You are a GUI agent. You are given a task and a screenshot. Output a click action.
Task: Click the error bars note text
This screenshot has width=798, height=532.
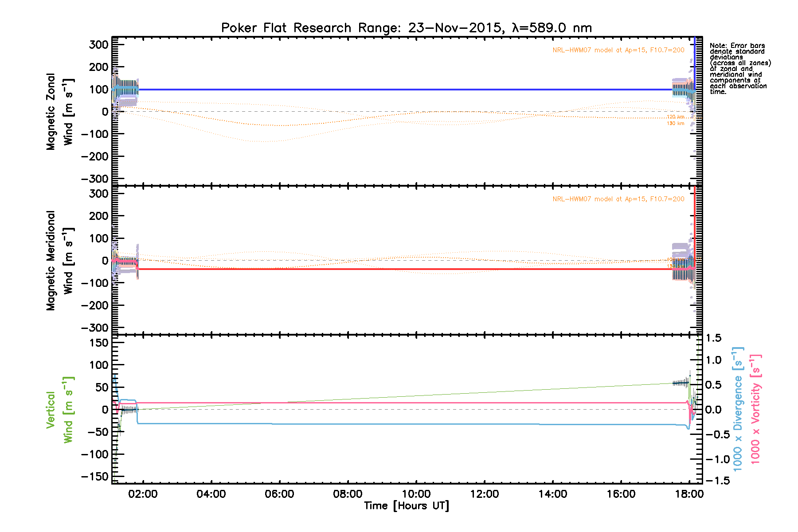point(739,69)
